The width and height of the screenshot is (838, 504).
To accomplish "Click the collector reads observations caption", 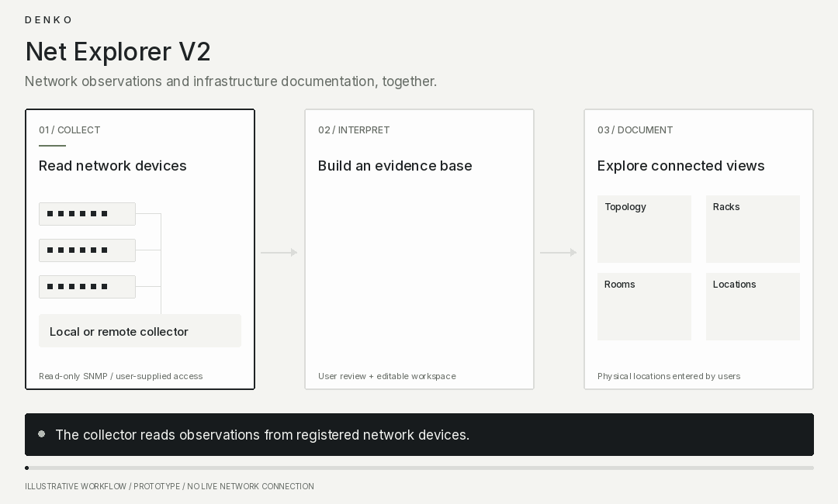I will pos(262,435).
